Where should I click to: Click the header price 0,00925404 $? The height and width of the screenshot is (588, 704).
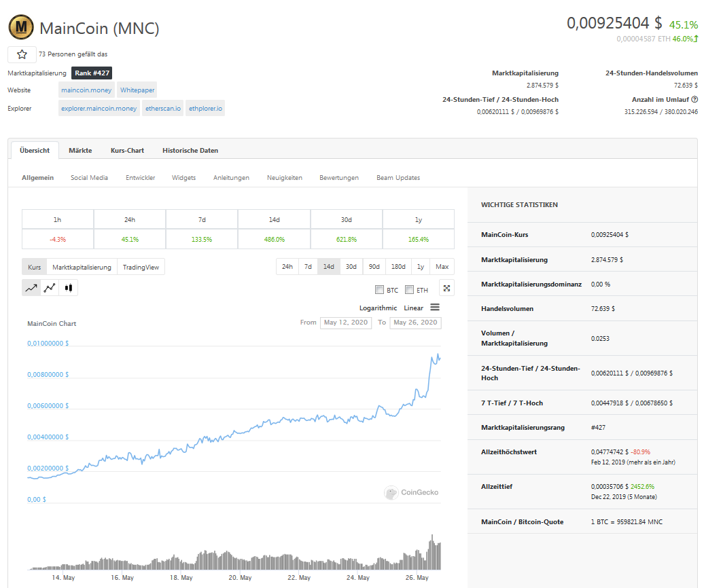pos(614,22)
